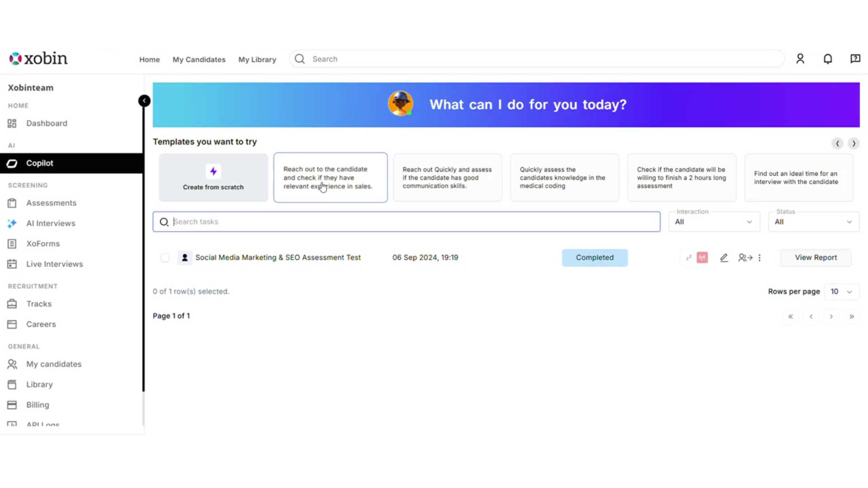The width and height of the screenshot is (868, 488).
Task: Go to the last page of results
Action: (x=852, y=316)
